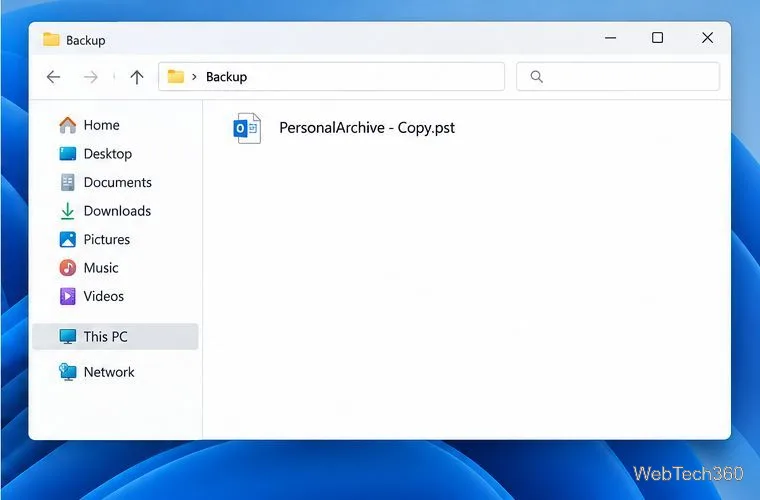760x500 pixels.
Task: Open Home in the sidebar
Action: 101,125
